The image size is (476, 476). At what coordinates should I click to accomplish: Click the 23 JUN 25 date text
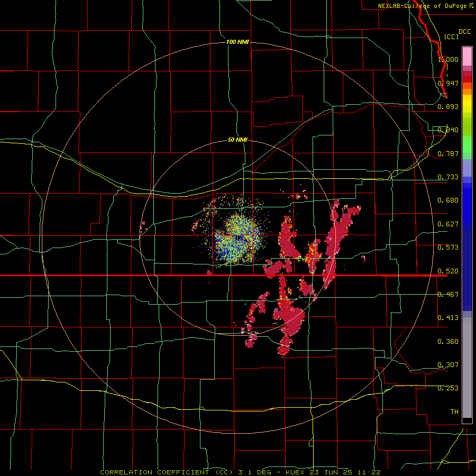point(331,472)
